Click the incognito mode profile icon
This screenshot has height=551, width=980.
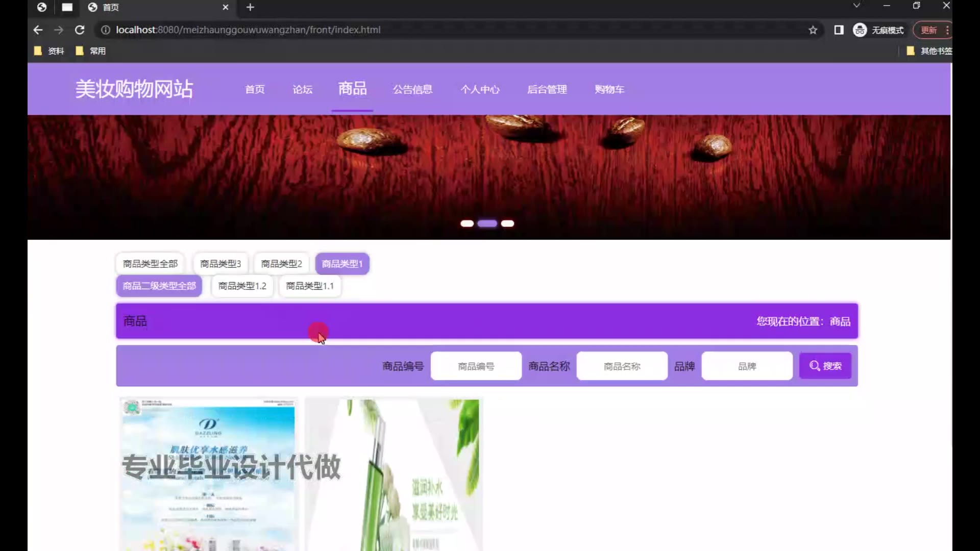860,30
